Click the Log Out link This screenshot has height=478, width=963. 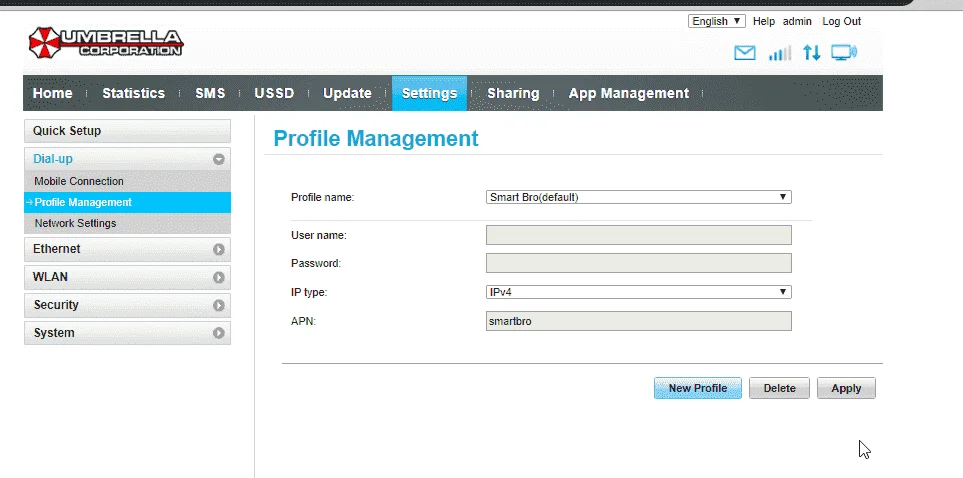[x=841, y=21]
